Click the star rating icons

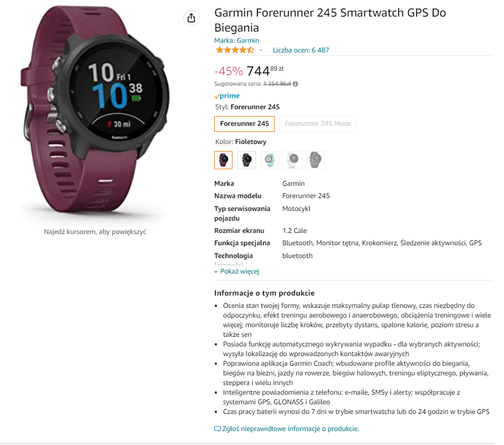point(235,50)
